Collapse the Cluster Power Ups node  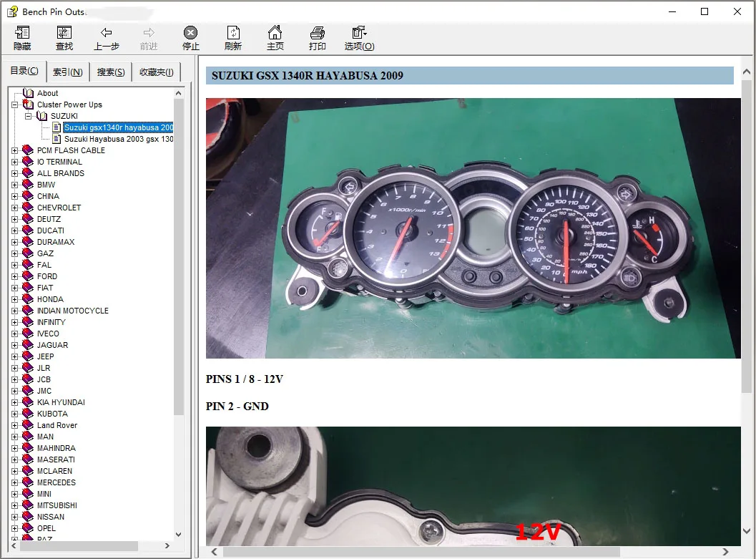14,104
